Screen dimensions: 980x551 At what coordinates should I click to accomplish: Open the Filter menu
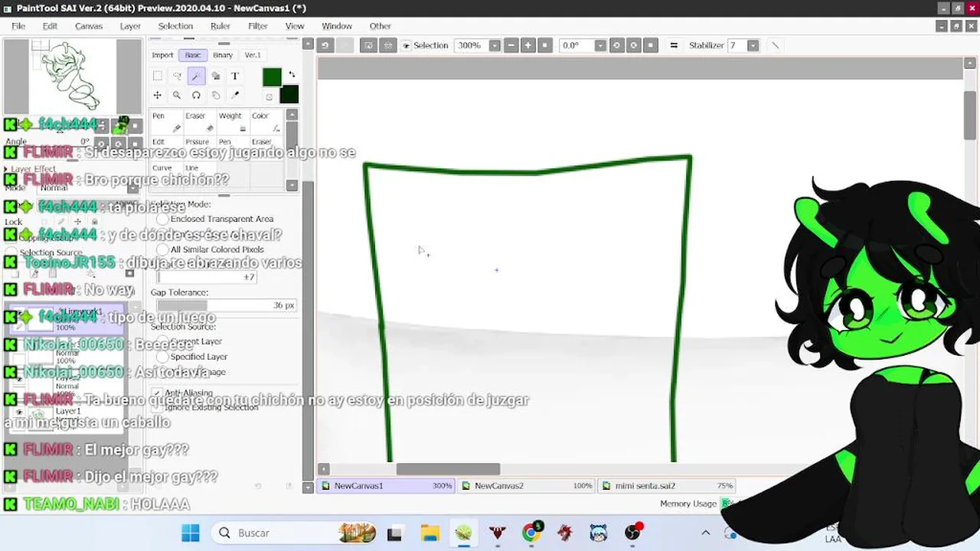click(258, 26)
